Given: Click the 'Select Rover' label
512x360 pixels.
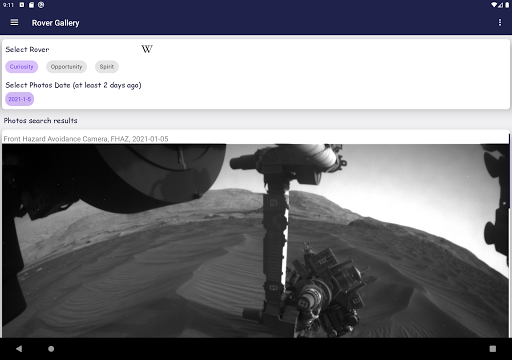Looking at the screenshot, I should click(27, 49).
